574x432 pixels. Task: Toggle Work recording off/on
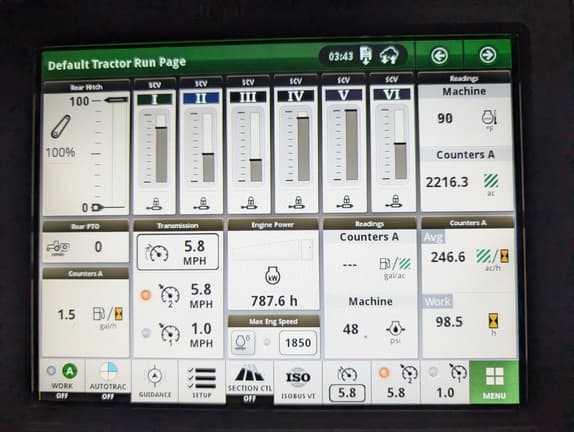62,380
